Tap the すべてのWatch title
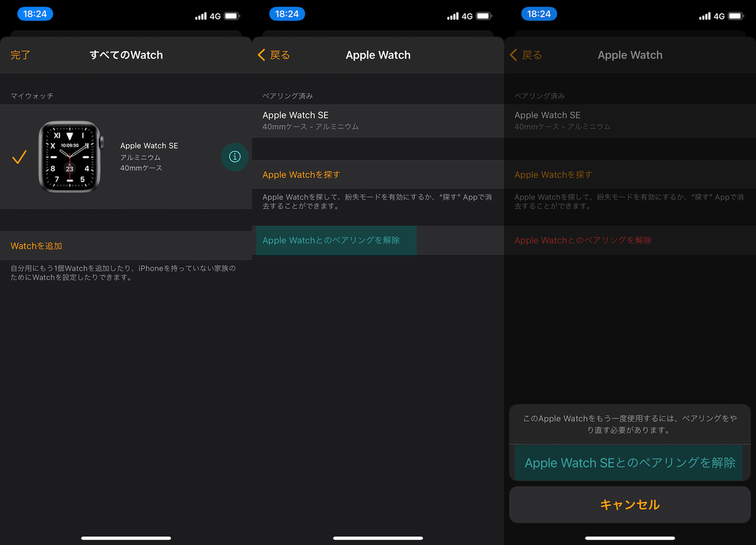Image resolution: width=756 pixels, height=545 pixels. [126, 55]
